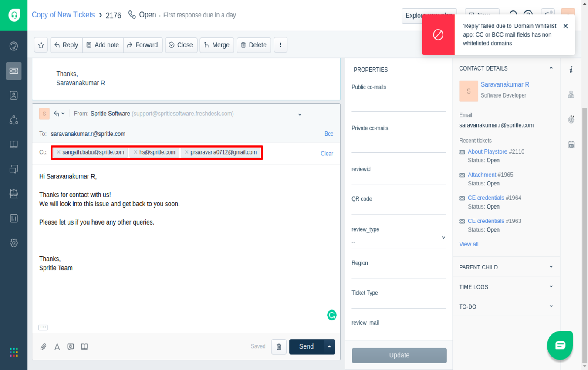This screenshot has width=588, height=370.
Task: Star this ticket with the star icon
Action: tap(41, 45)
